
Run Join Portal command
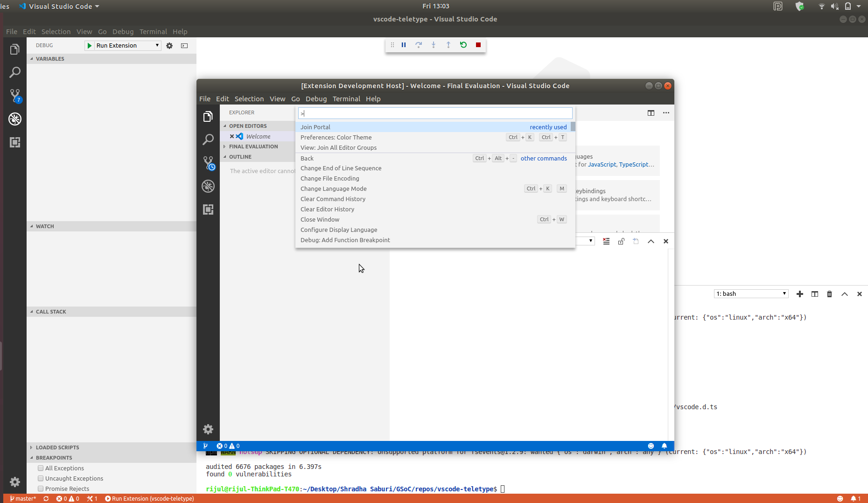pyautogui.click(x=433, y=127)
